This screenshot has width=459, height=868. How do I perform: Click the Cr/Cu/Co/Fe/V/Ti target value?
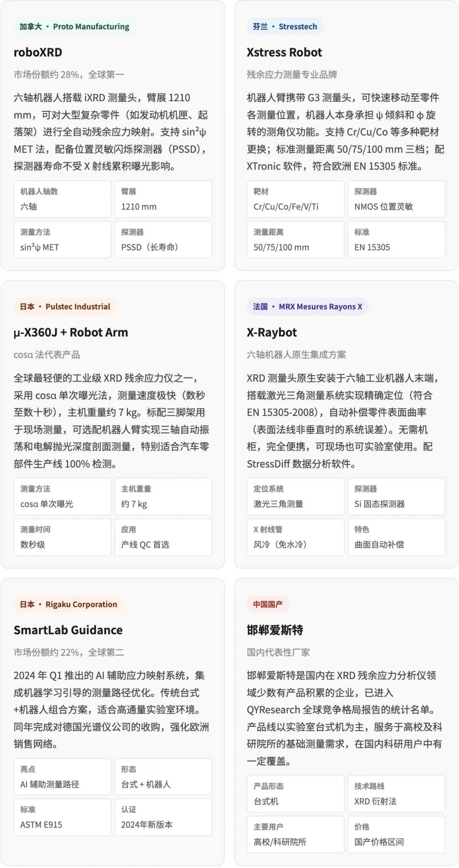click(x=286, y=207)
